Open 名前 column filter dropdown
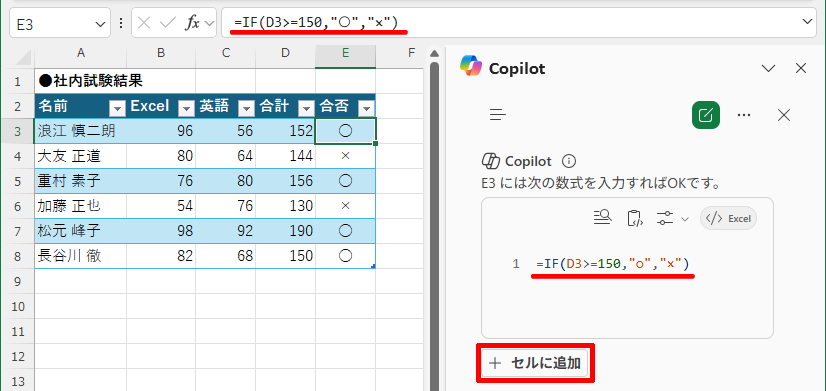Image resolution: width=826 pixels, height=391 pixels. tap(116, 108)
